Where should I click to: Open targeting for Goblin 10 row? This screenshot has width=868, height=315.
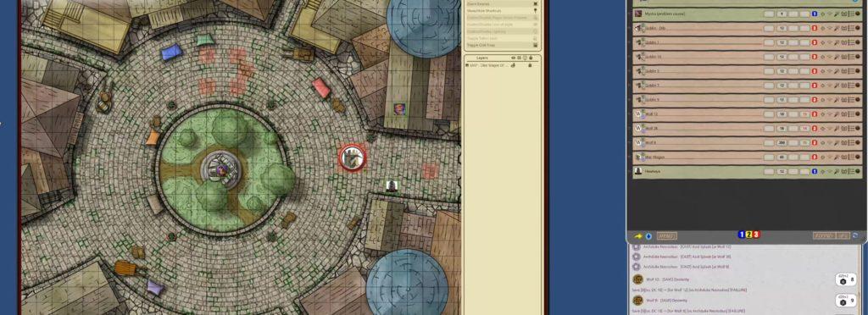(822, 57)
